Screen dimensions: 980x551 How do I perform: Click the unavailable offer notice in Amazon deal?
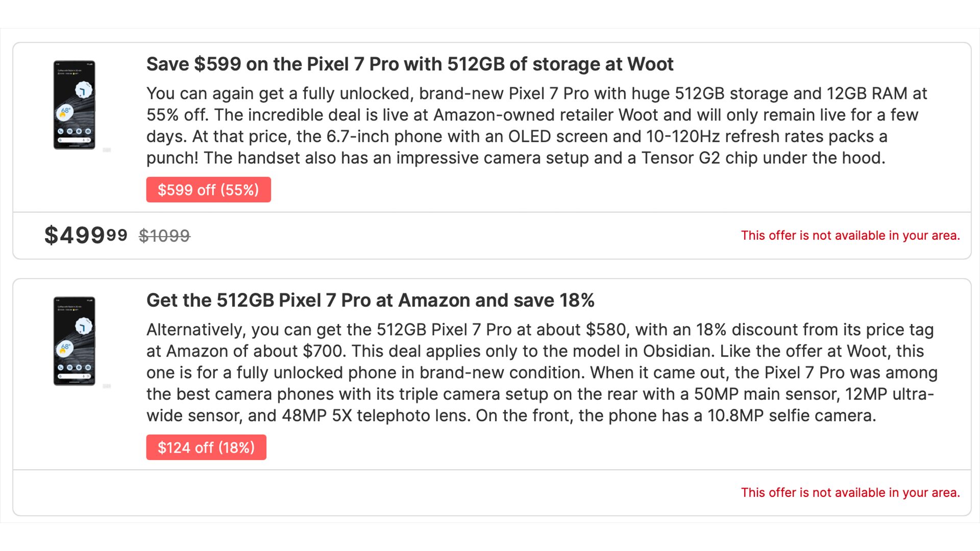point(850,493)
